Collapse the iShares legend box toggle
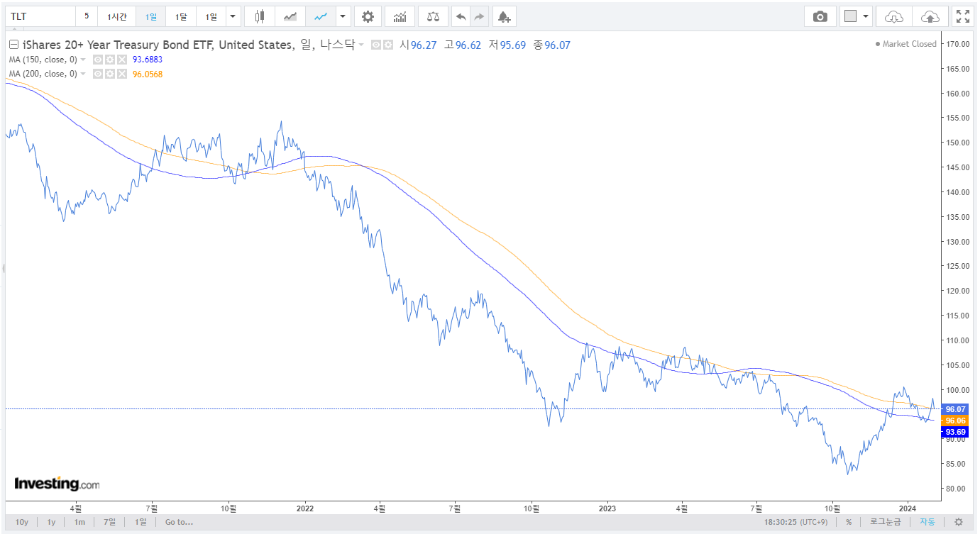This screenshot has width=980, height=534. (13, 45)
